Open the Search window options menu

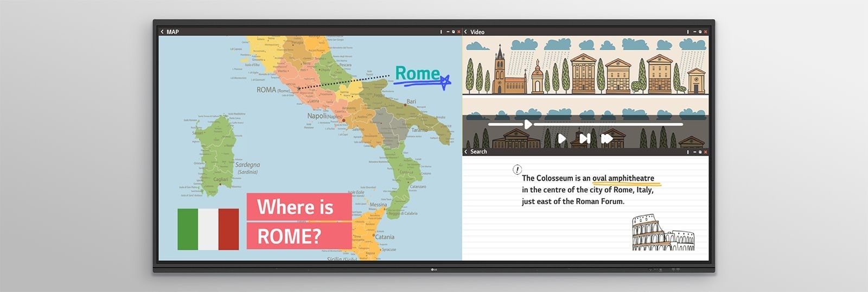click(x=688, y=152)
